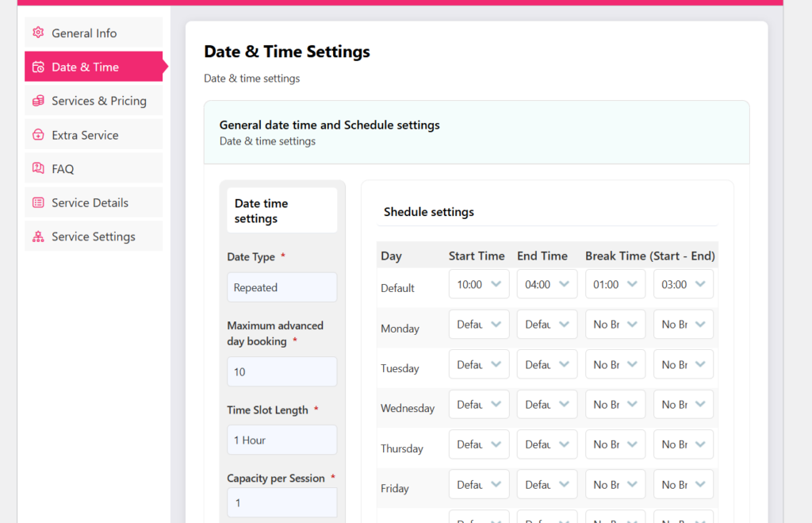The width and height of the screenshot is (812, 523).
Task: Click the Service Settings hierarchy icon
Action: point(38,237)
